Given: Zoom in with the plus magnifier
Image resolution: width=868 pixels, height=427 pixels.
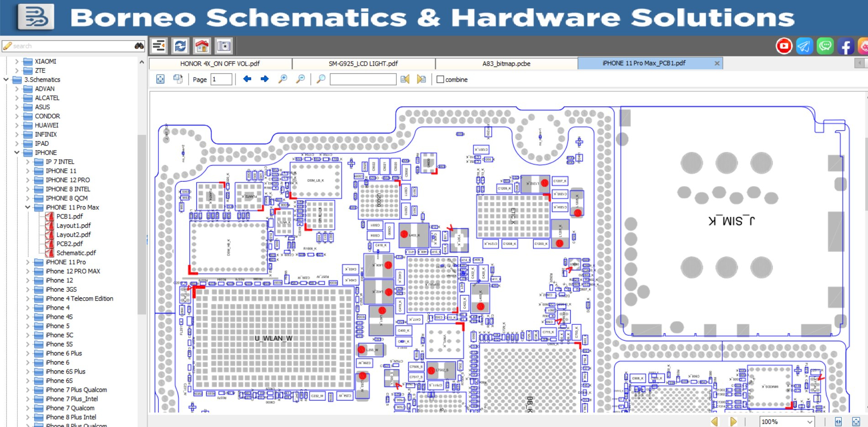Looking at the screenshot, I should point(283,79).
